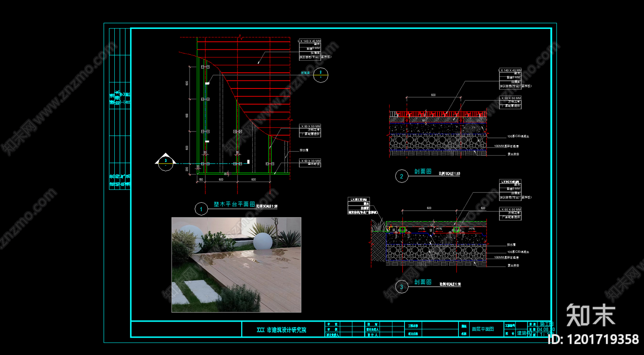Select LX 140 X 40 MM label in plan view
Image resolution: width=644 pixels, height=355 pixels.
pos(310,41)
